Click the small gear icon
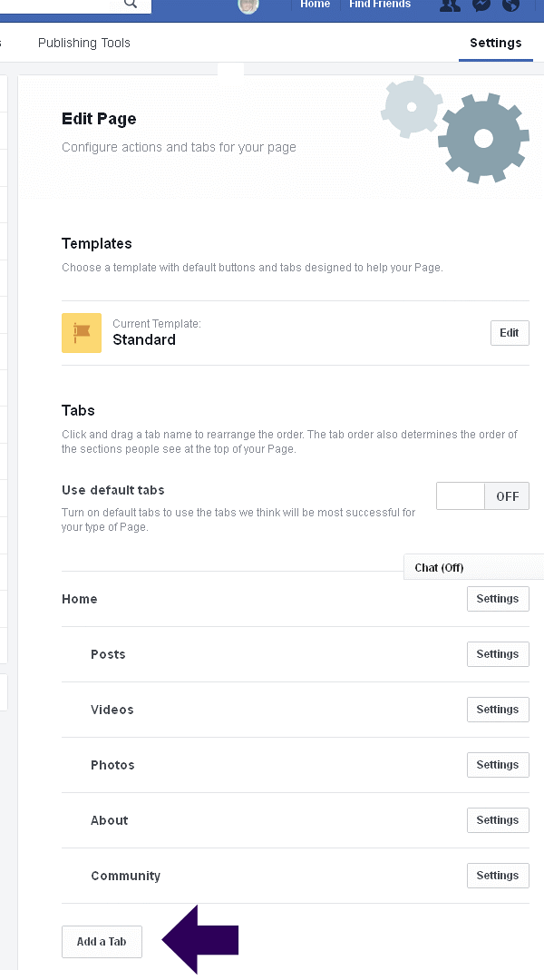 pyautogui.click(x=411, y=107)
